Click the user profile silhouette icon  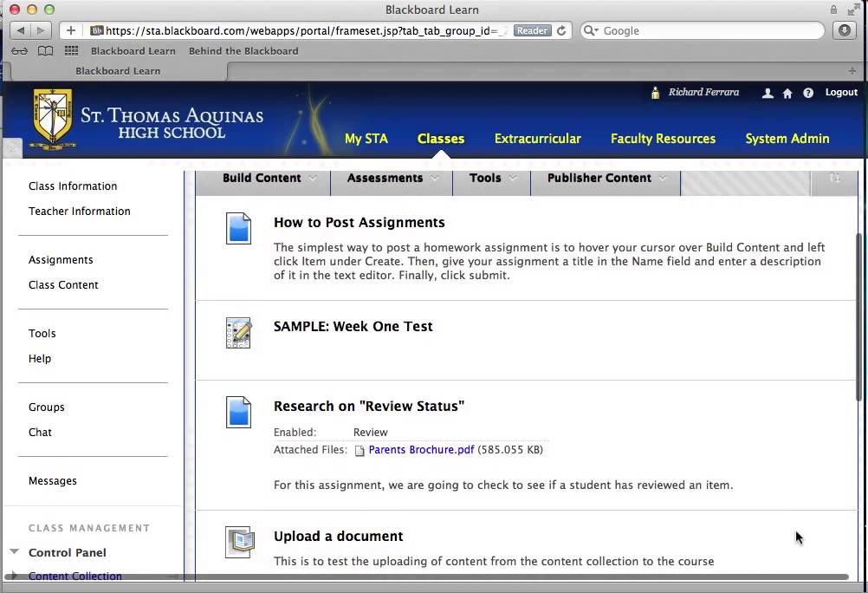pos(768,93)
